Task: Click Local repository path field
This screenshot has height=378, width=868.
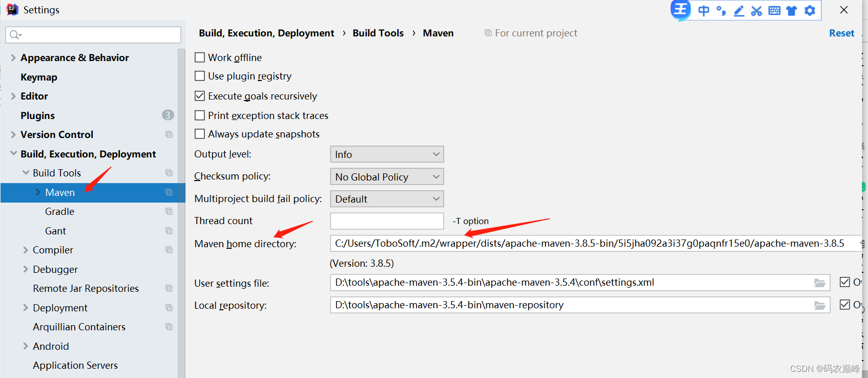Action: click(580, 305)
